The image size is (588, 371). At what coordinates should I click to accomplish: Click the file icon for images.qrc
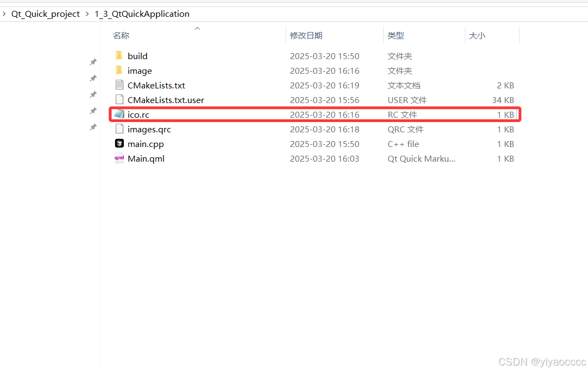click(x=118, y=129)
